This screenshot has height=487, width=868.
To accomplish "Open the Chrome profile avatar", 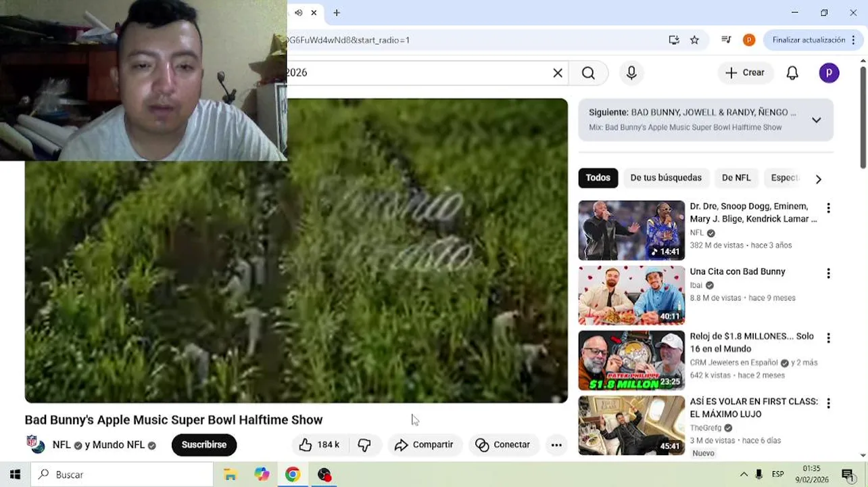I will click(749, 40).
